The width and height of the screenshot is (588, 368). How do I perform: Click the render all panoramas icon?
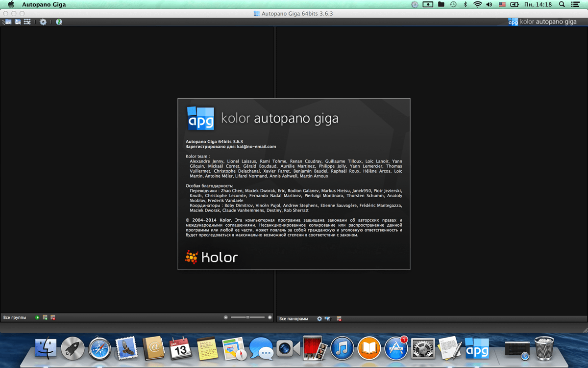pos(327,318)
